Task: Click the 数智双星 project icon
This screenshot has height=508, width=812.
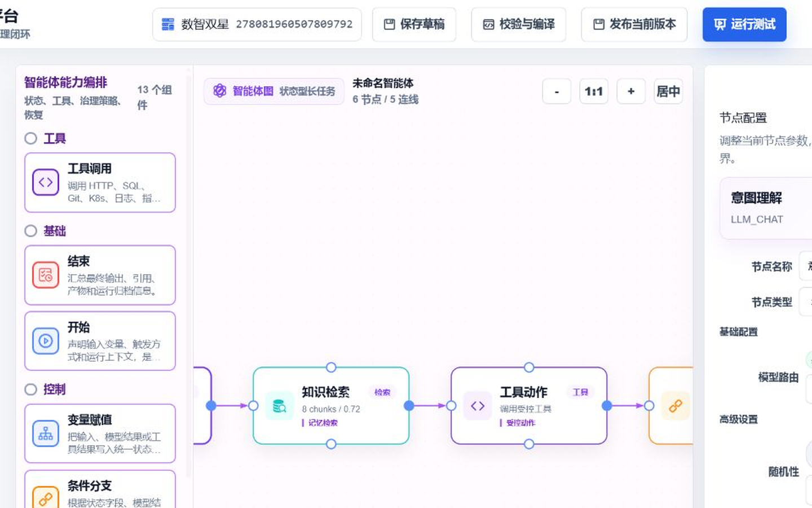Action: [x=168, y=24]
